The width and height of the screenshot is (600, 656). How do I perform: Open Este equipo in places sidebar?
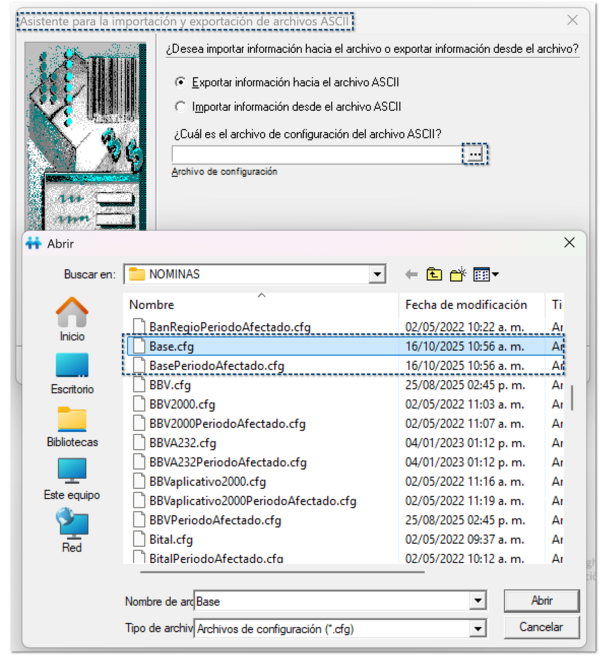point(72,479)
